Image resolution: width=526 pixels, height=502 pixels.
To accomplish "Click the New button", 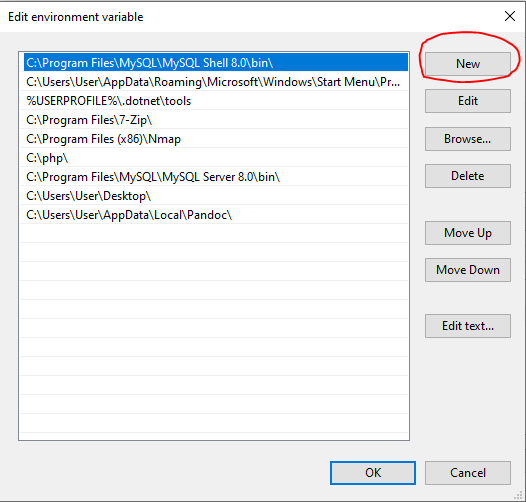I will (468, 64).
